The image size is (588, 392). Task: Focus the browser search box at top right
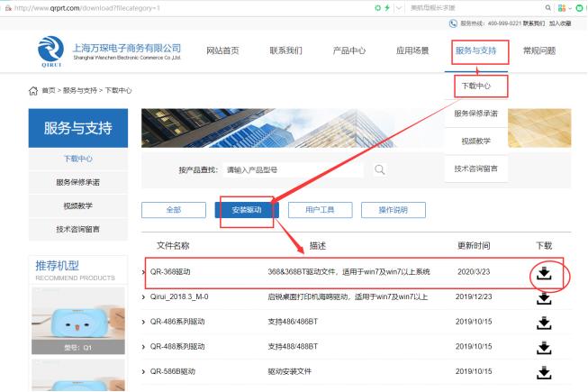click(x=475, y=8)
